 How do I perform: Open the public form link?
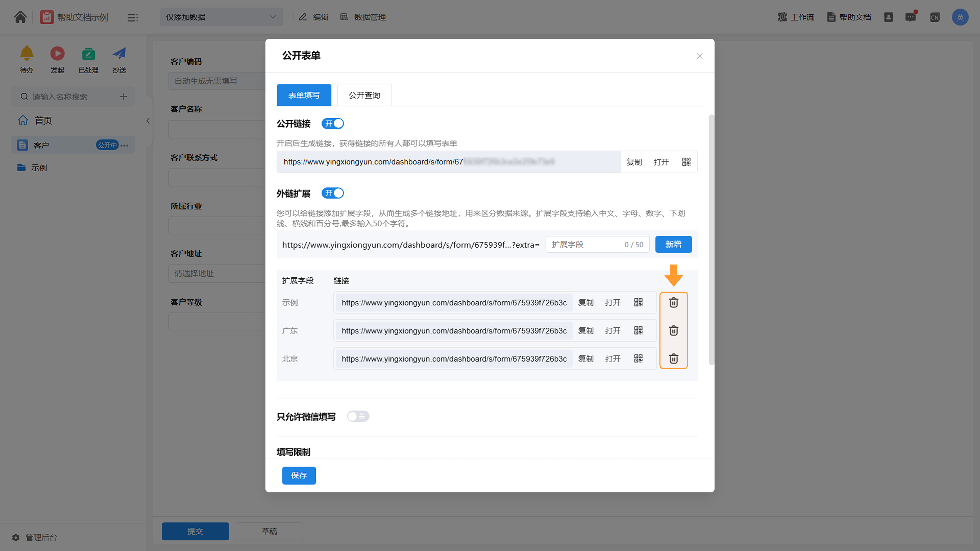tap(661, 162)
